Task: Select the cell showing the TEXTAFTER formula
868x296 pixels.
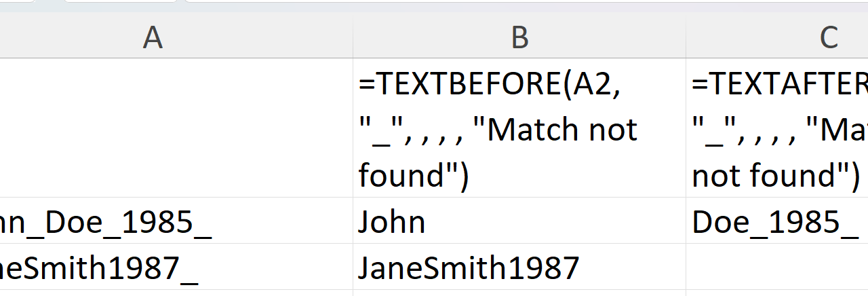Action: pos(776,128)
